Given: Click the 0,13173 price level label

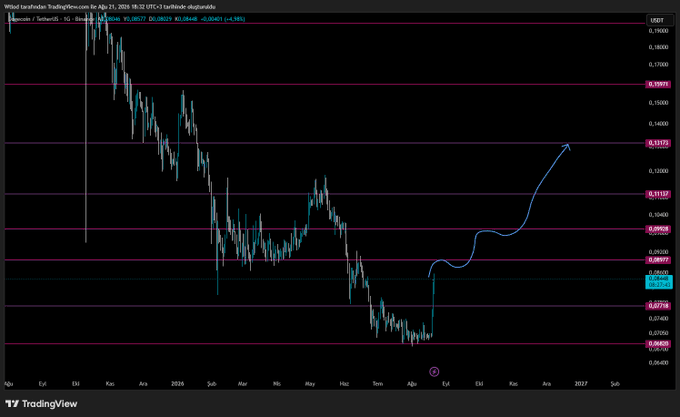Looking at the screenshot, I should click(x=658, y=143).
